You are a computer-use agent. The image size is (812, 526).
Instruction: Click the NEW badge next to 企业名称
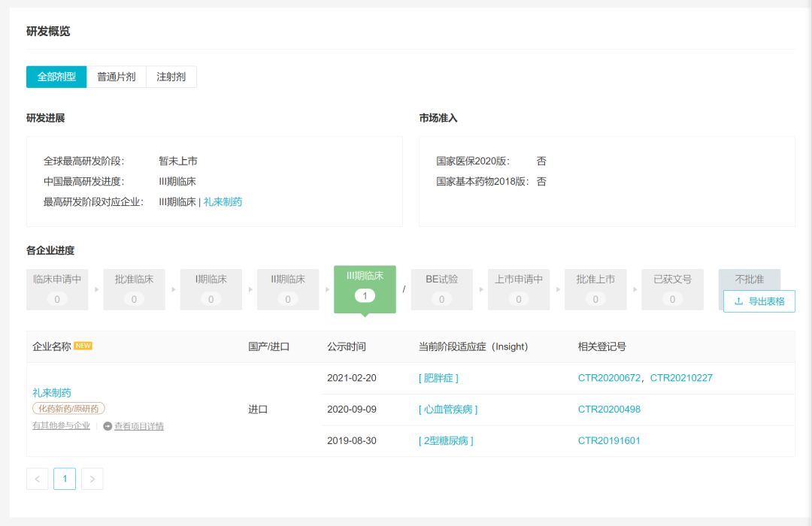83,346
